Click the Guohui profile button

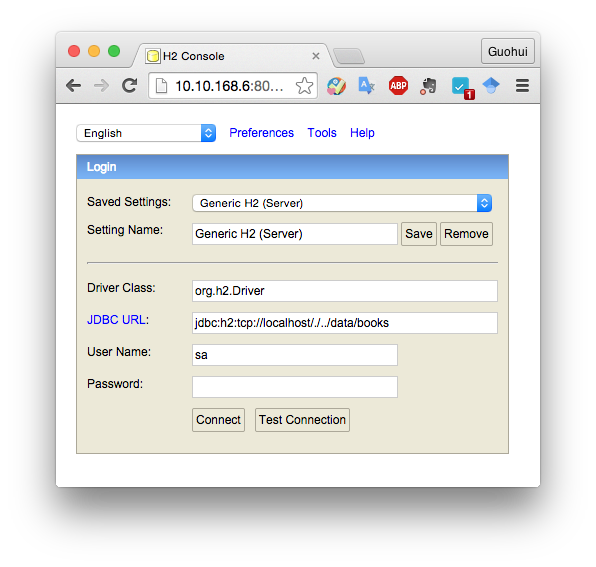[508, 51]
